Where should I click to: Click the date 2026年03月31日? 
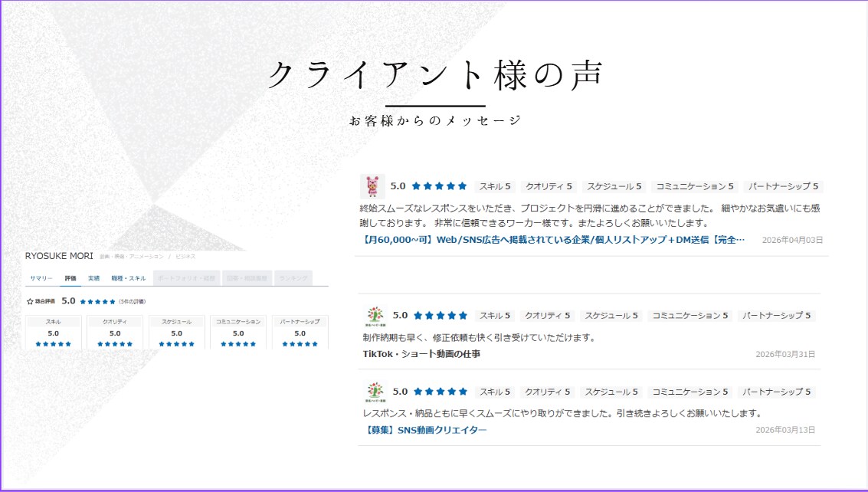pyautogui.click(x=785, y=355)
